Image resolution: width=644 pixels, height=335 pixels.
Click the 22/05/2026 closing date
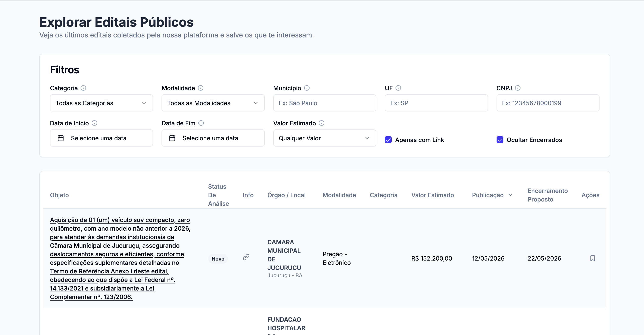coord(544,258)
